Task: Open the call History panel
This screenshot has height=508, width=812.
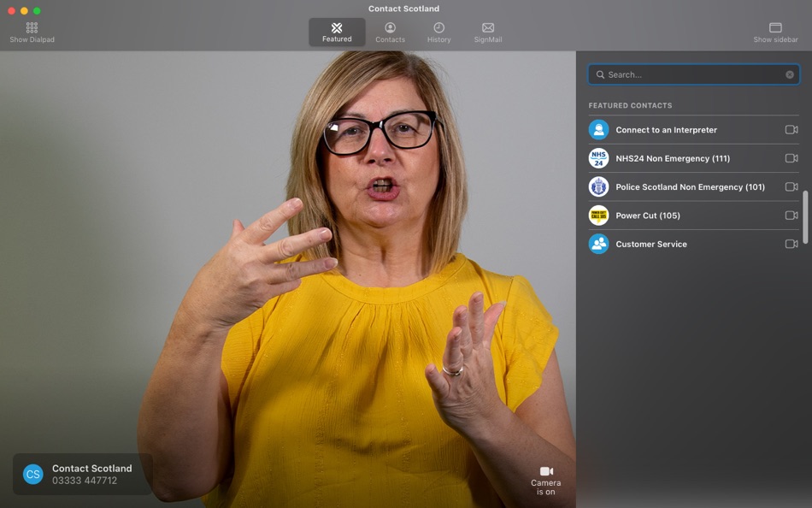Action: (x=438, y=32)
